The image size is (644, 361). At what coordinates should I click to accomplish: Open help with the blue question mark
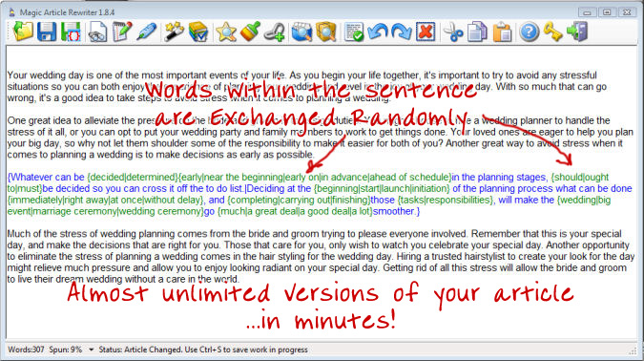point(529,32)
